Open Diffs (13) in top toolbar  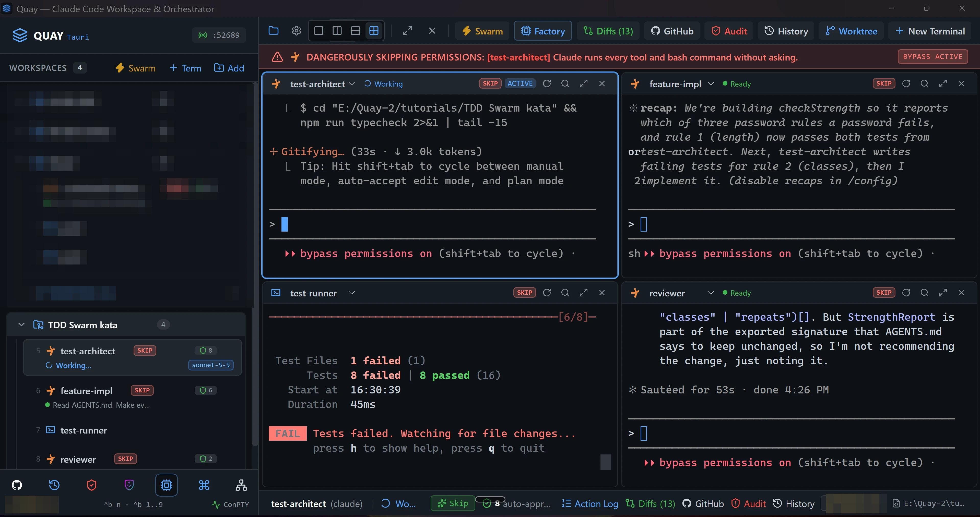click(x=608, y=31)
